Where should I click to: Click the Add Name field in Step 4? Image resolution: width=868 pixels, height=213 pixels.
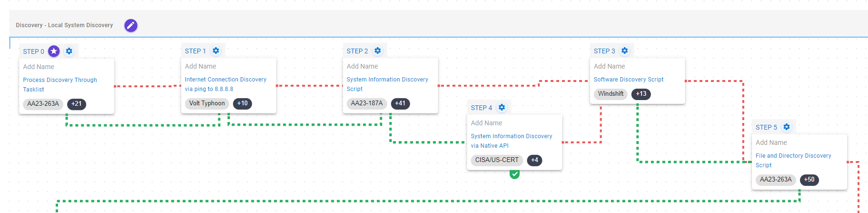(x=486, y=123)
